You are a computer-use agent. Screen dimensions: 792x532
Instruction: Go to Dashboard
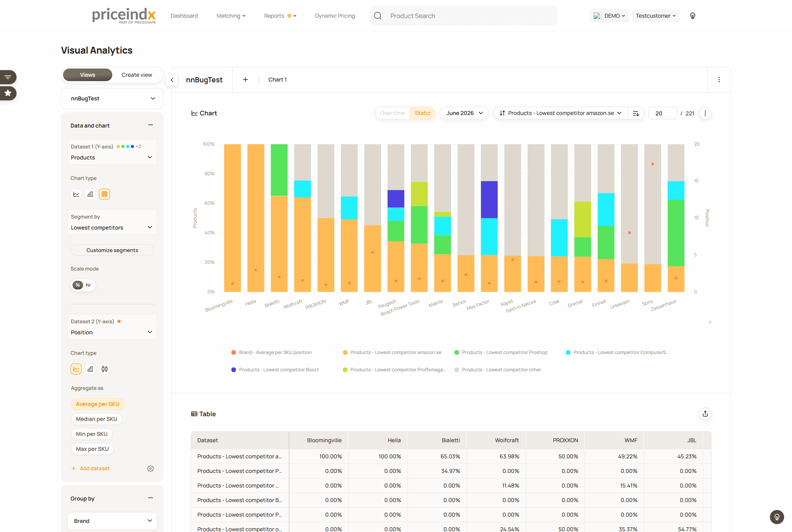click(x=184, y=16)
